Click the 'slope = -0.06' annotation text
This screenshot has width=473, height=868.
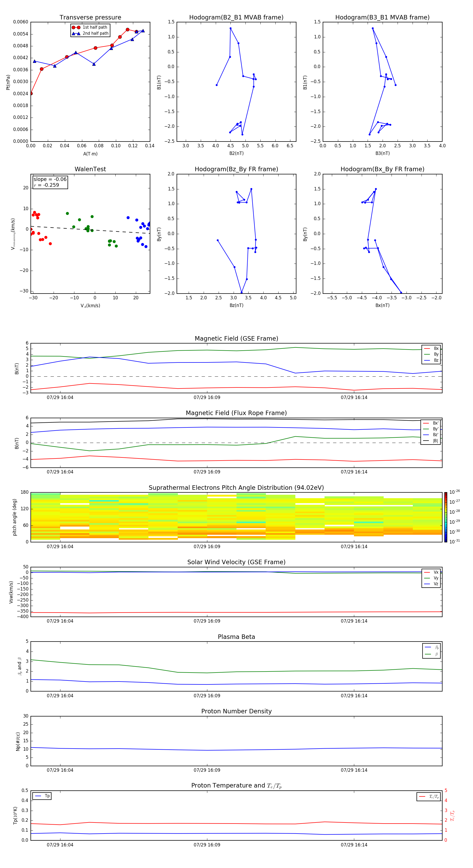tap(50, 179)
